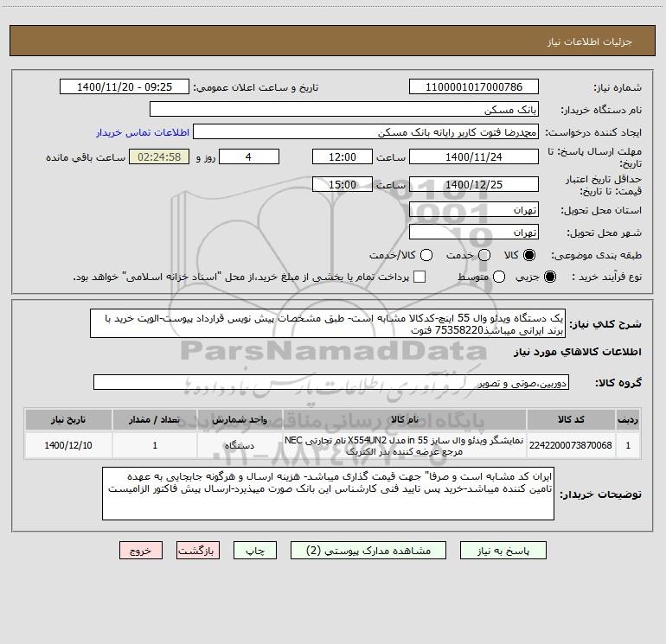666x644 pixels.
Task: Click the deadline time field 12:00
Action: click(343, 156)
